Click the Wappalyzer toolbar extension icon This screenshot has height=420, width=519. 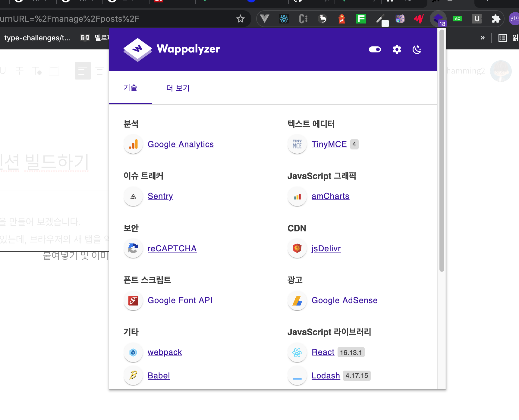[x=438, y=19]
